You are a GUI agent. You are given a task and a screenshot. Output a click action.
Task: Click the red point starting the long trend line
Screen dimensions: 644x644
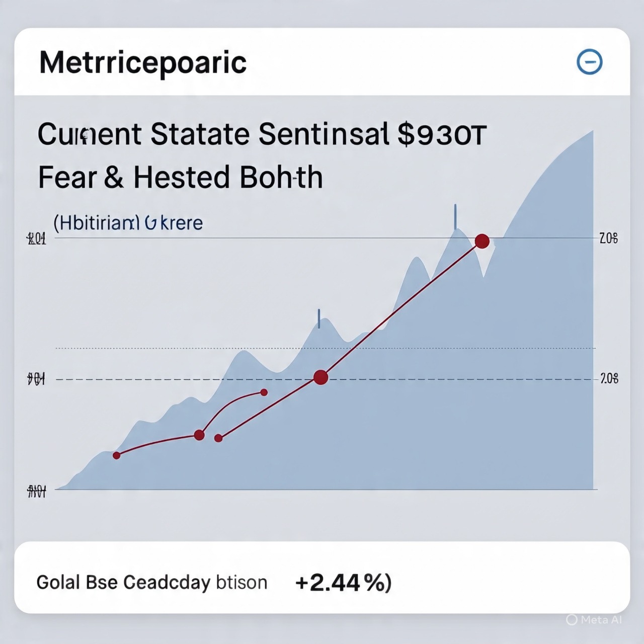click(x=218, y=438)
